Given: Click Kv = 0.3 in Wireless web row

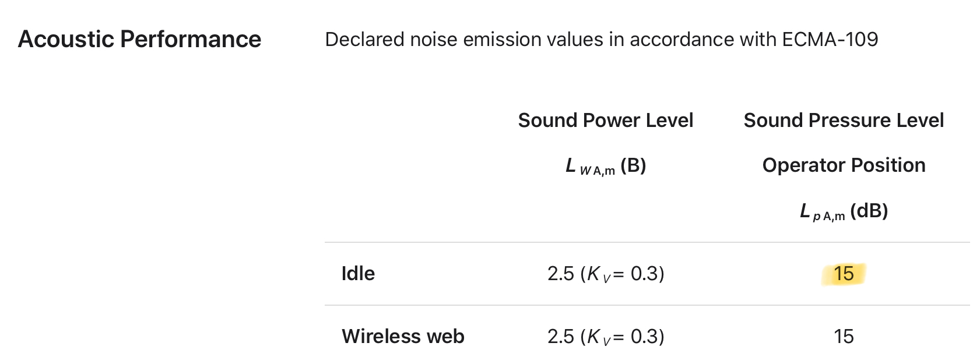Looking at the screenshot, I should coord(623,337).
